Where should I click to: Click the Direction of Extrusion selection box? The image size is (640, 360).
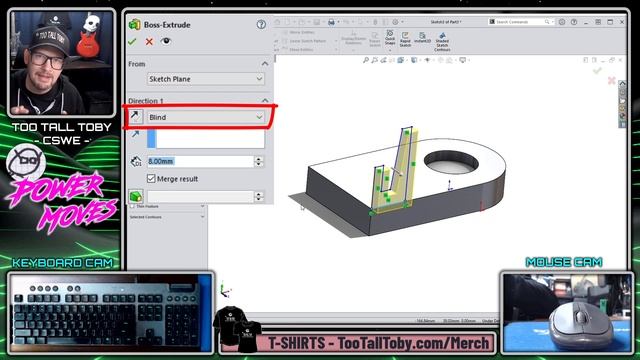click(x=206, y=139)
